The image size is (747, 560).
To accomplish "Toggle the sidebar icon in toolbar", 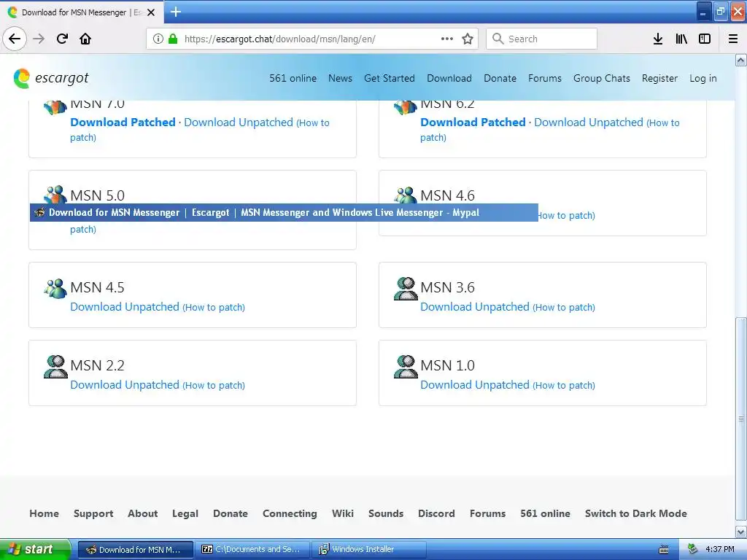I will [x=705, y=39].
